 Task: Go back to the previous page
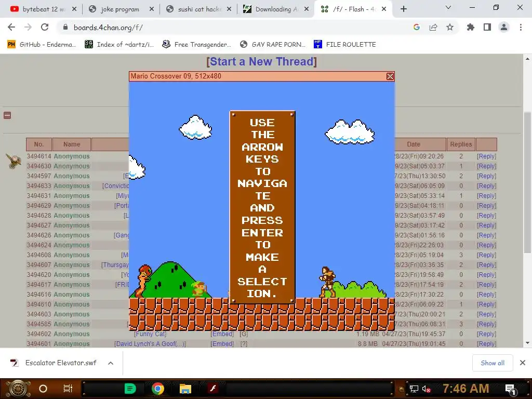[x=11, y=27]
